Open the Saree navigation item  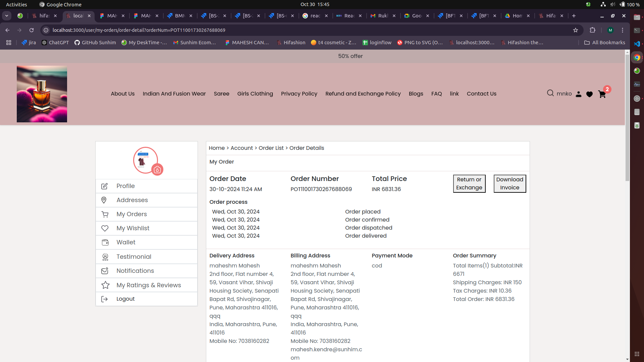(x=221, y=94)
